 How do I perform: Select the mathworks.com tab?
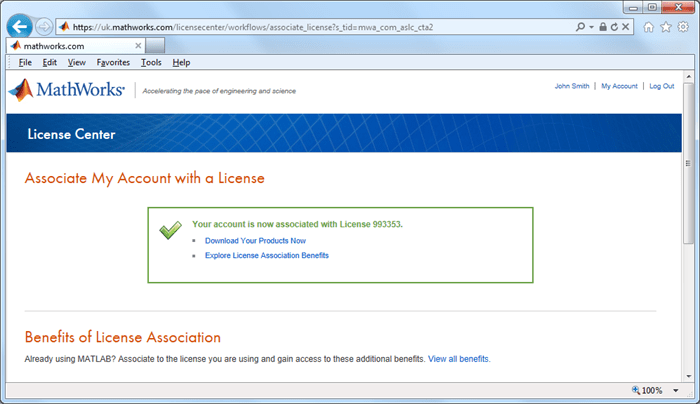pyautogui.click(x=75, y=46)
